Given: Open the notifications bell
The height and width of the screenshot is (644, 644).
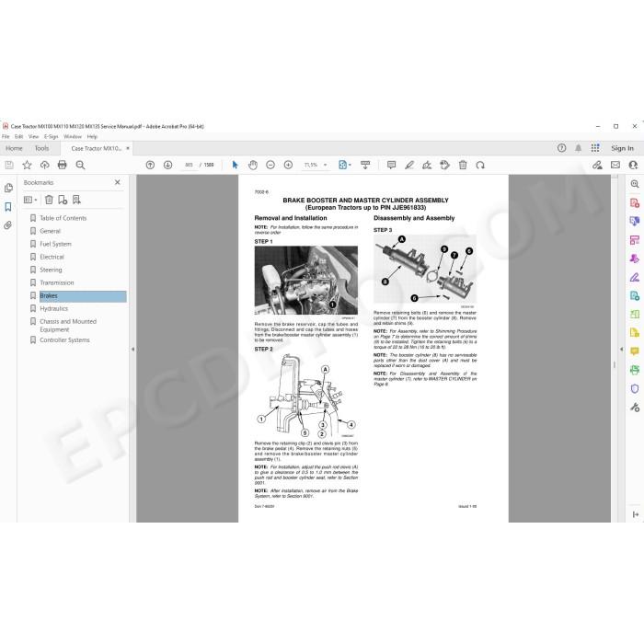Looking at the screenshot, I should (x=579, y=148).
